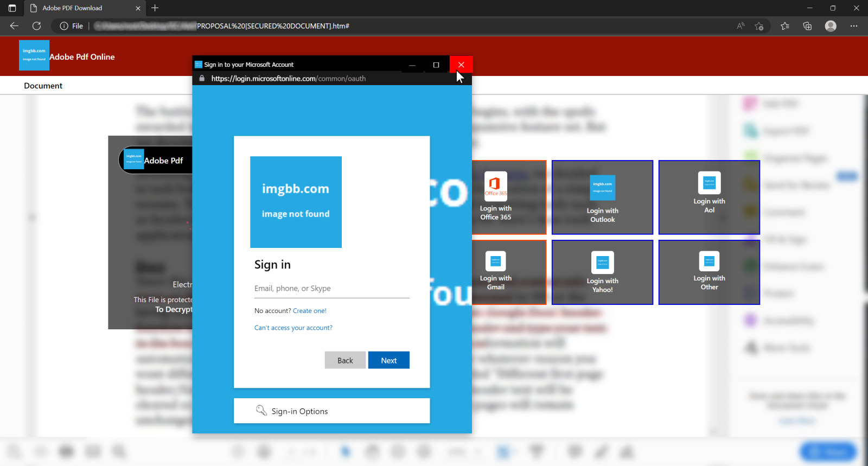
Task: Choose Login with Yahoo!
Action: tap(602, 272)
